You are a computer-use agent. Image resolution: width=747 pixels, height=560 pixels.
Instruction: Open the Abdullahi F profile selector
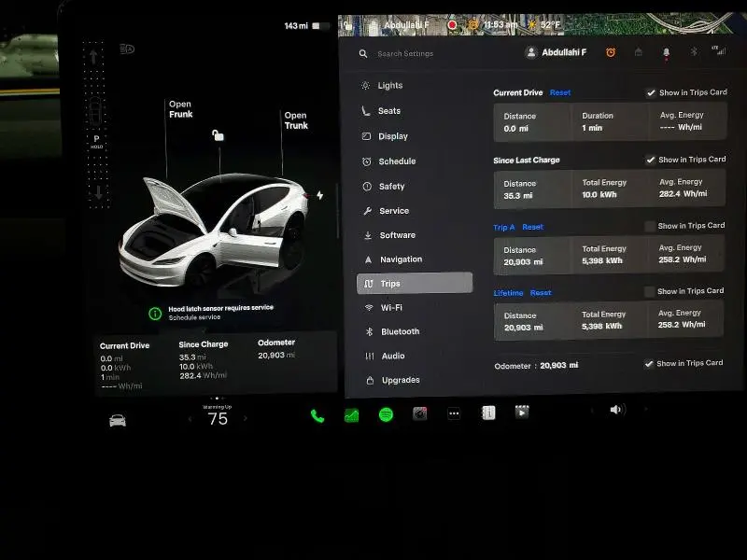pyautogui.click(x=556, y=52)
